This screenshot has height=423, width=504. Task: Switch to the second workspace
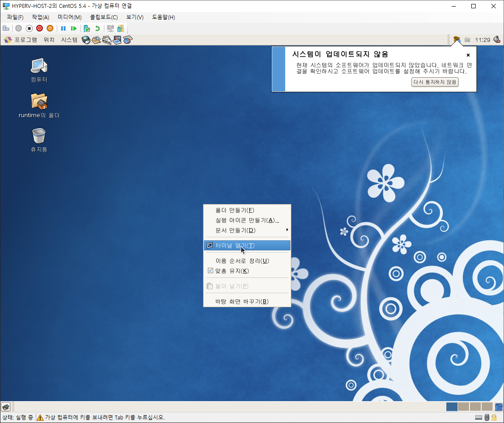(x=463, y=407)
